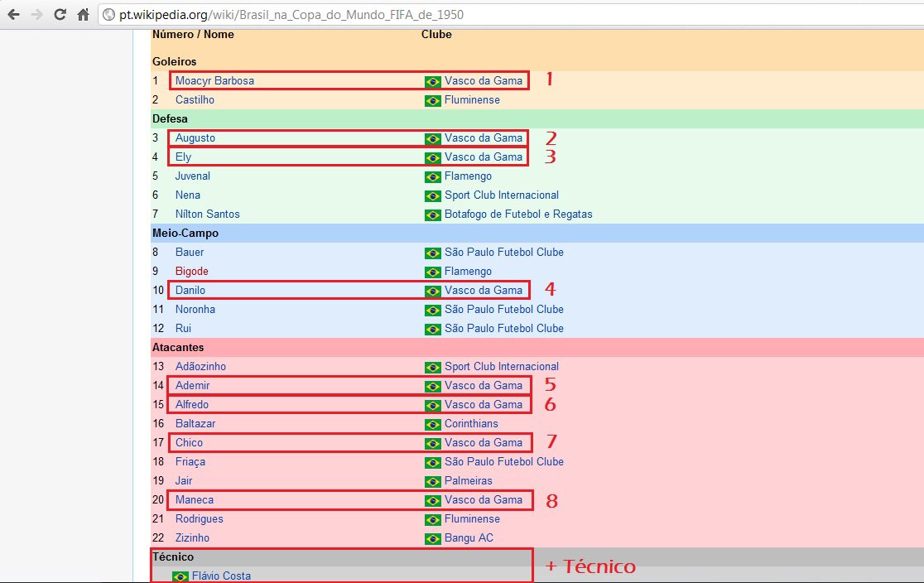Open the Castilho player link
Image resolution: width=924 pixels, height=583 pixels.
[195, 99]
